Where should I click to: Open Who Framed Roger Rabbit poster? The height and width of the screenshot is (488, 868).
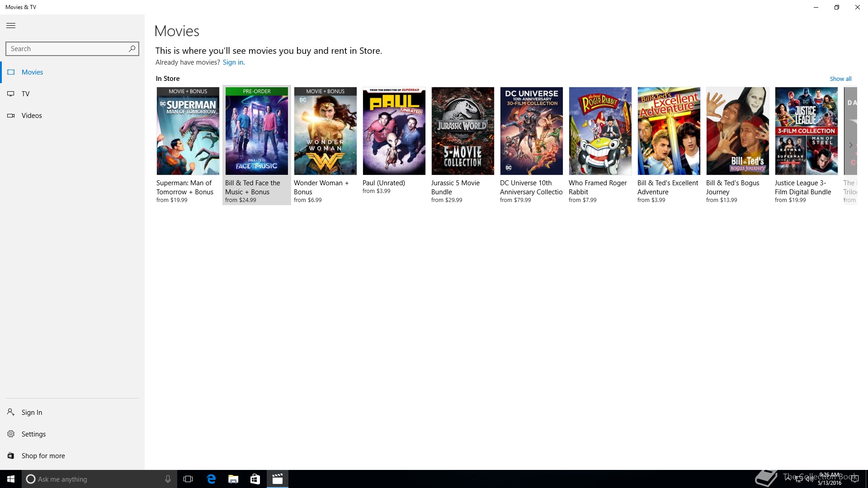pyautogui.click(x=600, y=131)
